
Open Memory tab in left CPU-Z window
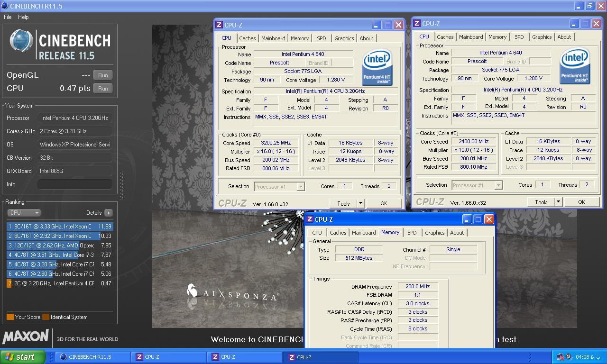(x=300, y=38)
